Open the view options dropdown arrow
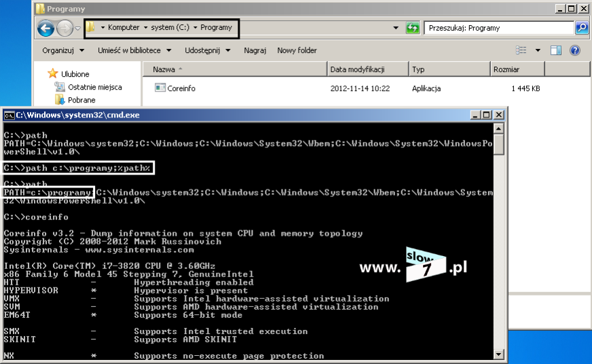The width and height of the screenshot is (592, 364). (538, 50)
